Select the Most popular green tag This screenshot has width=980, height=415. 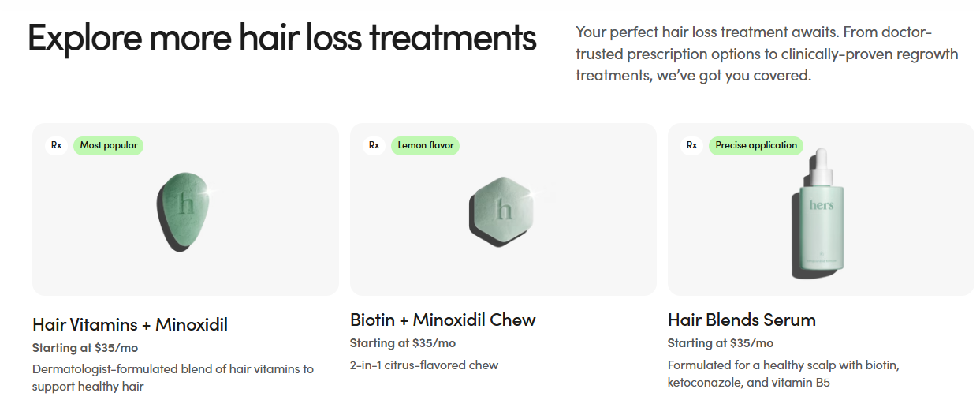click(109, 145)
